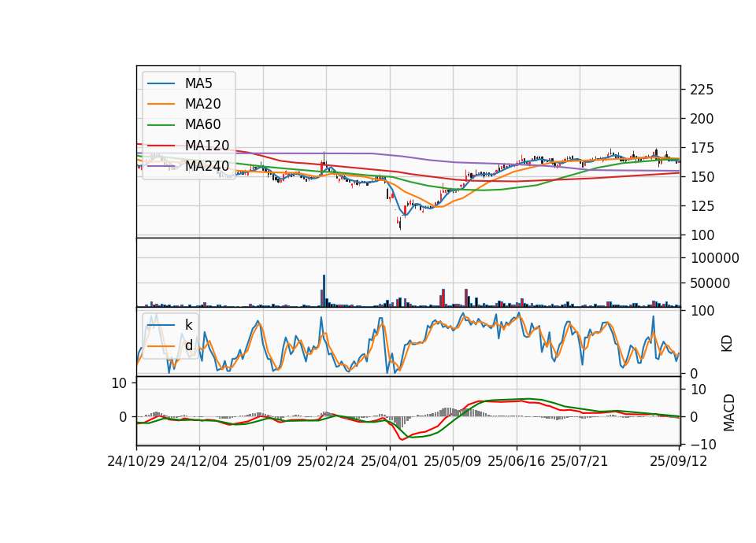756x543 pixels.
Task: Click the KD axis title
Action: pyautogui.click(x=727, y=343)
